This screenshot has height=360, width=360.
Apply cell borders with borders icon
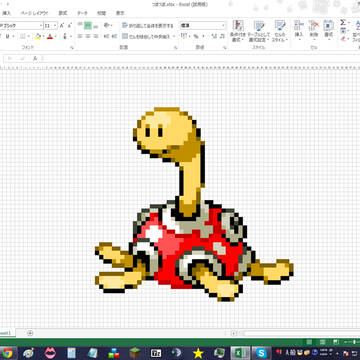point(23,36)
